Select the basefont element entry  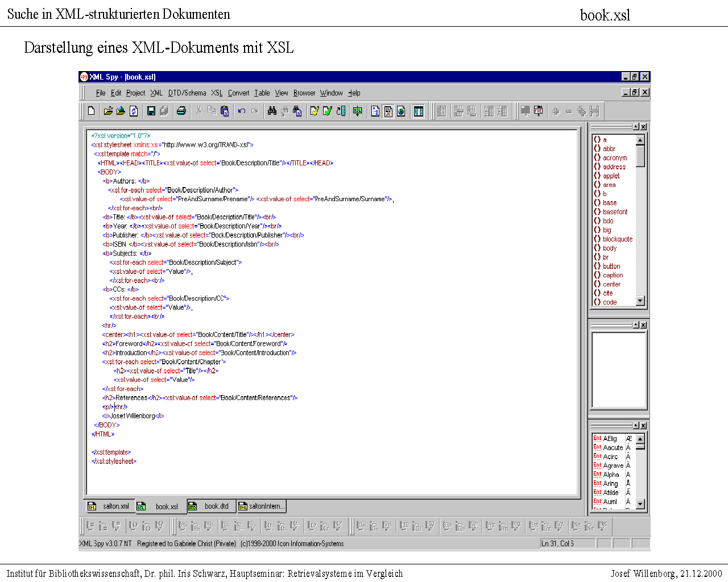click(x=615, y=212)
